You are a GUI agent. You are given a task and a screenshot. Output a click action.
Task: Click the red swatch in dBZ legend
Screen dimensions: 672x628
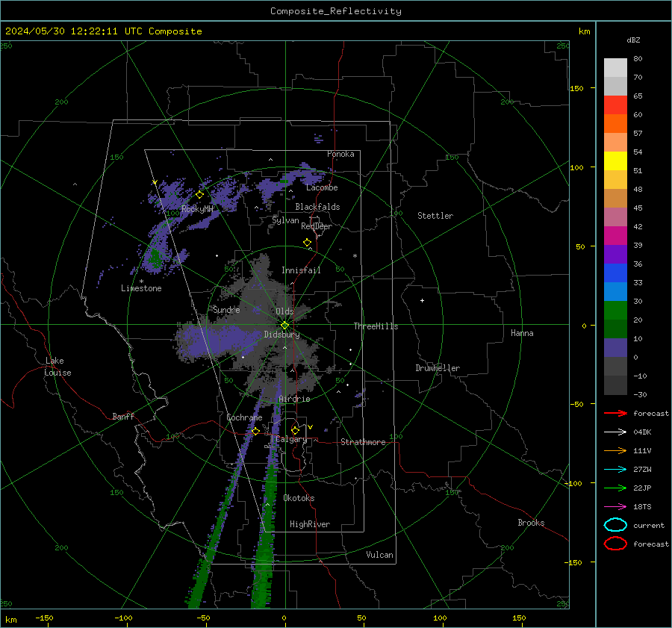615,105
